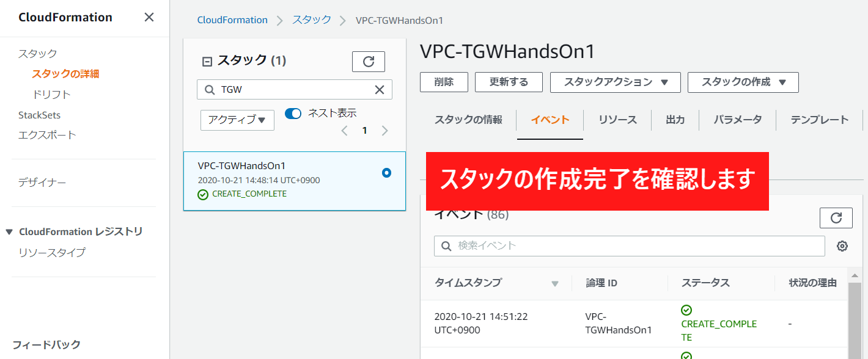Go to previous page of stacks

coord(345,131)
